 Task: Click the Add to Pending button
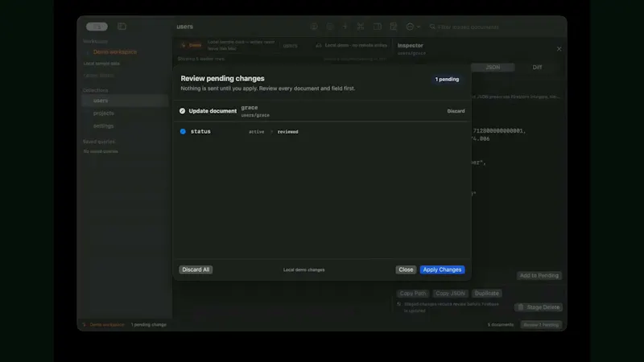[539, 275]
